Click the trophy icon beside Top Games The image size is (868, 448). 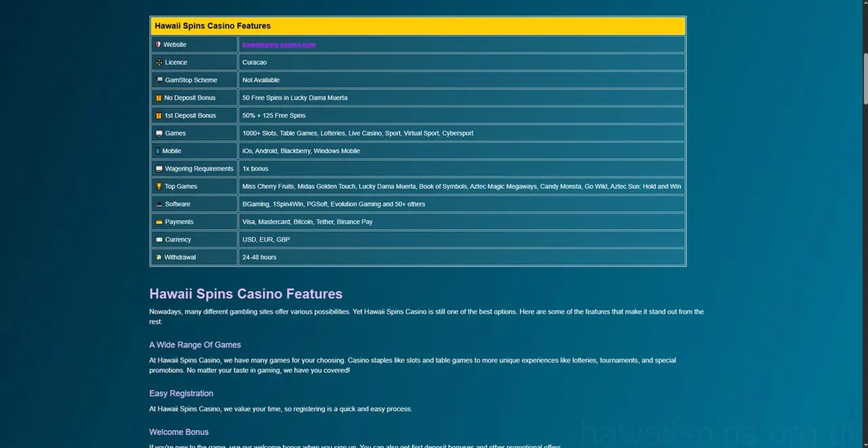pyautogui.click(x=159, y=186)
